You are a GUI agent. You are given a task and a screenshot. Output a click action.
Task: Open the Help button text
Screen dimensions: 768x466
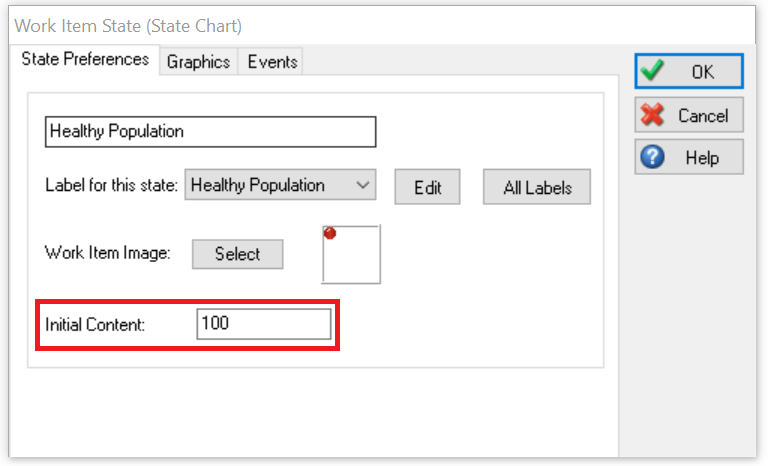[702, 158]
